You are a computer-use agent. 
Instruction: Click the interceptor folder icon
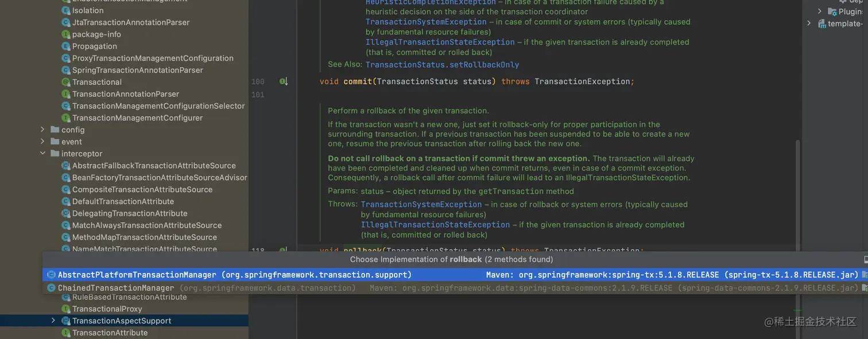55,154
